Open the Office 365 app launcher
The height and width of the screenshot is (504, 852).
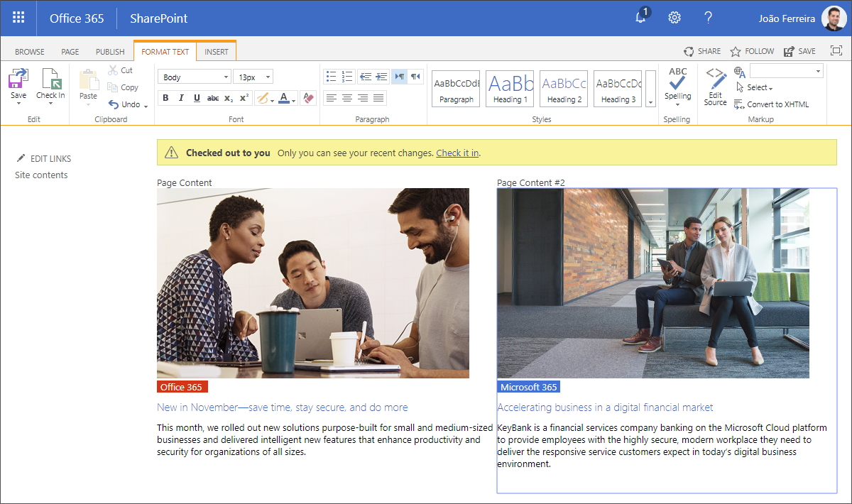[x=18, y=18]
